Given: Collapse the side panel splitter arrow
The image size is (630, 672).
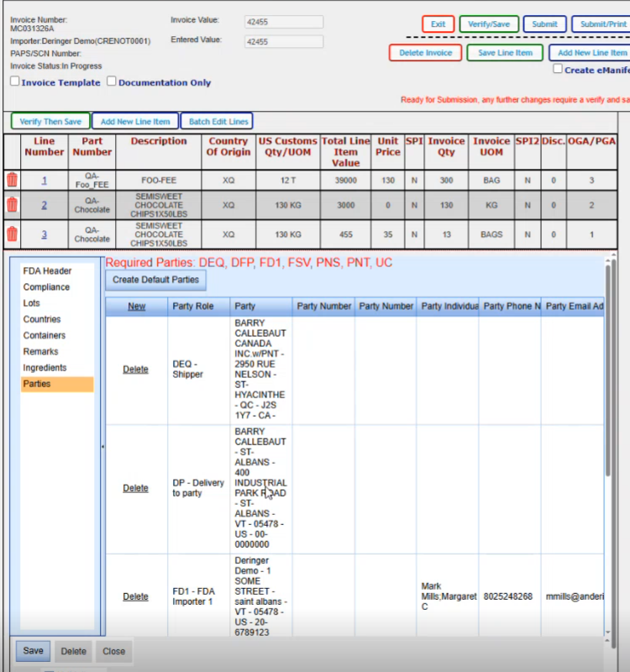Looking at the screenshot, I should tap(102, 447).
